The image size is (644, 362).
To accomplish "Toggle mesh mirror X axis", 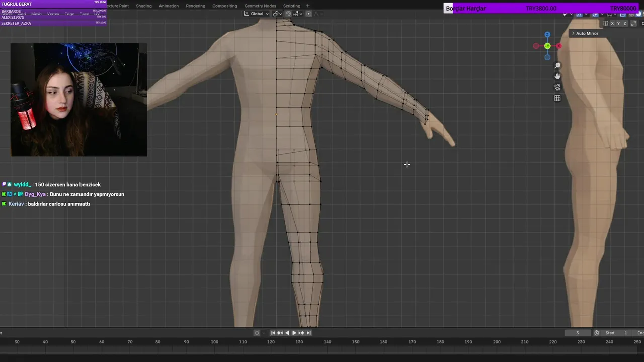I will pyautogui.click(x=612, y=23).
